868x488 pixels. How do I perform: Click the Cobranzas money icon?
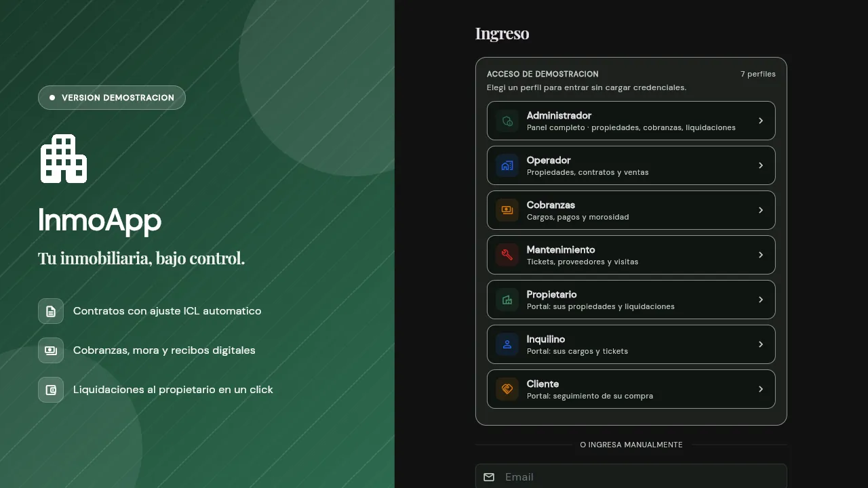click(507, 210)
